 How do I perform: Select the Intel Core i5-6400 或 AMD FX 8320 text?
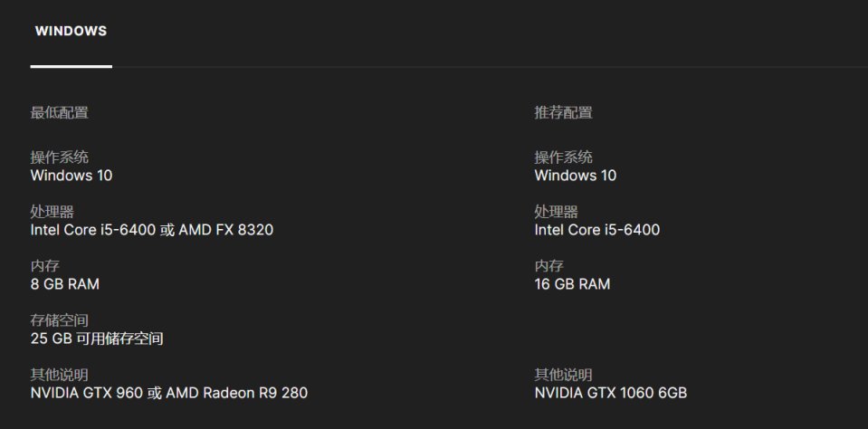coord(151,230)
